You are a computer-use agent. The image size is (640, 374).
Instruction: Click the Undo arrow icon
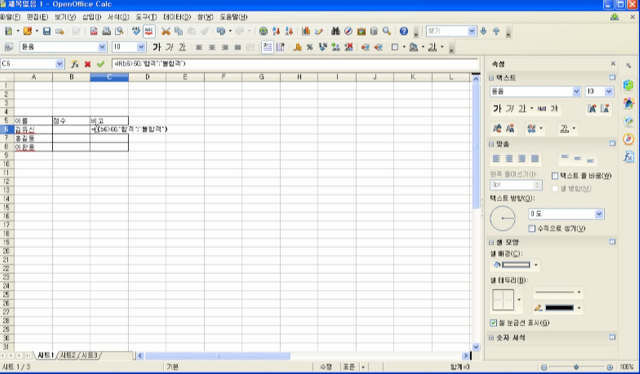pos(221,31)
